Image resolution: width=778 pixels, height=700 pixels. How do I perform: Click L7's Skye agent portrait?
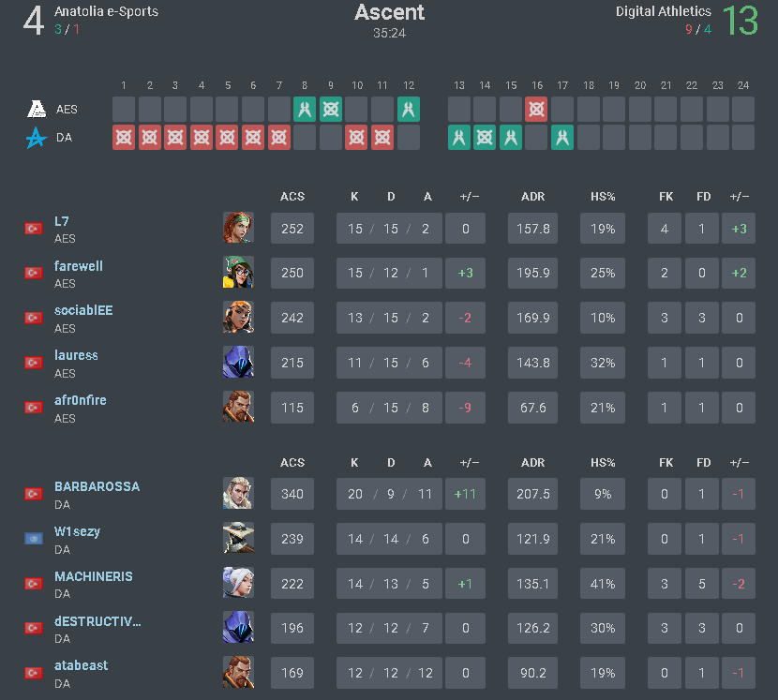click(238, 228)
